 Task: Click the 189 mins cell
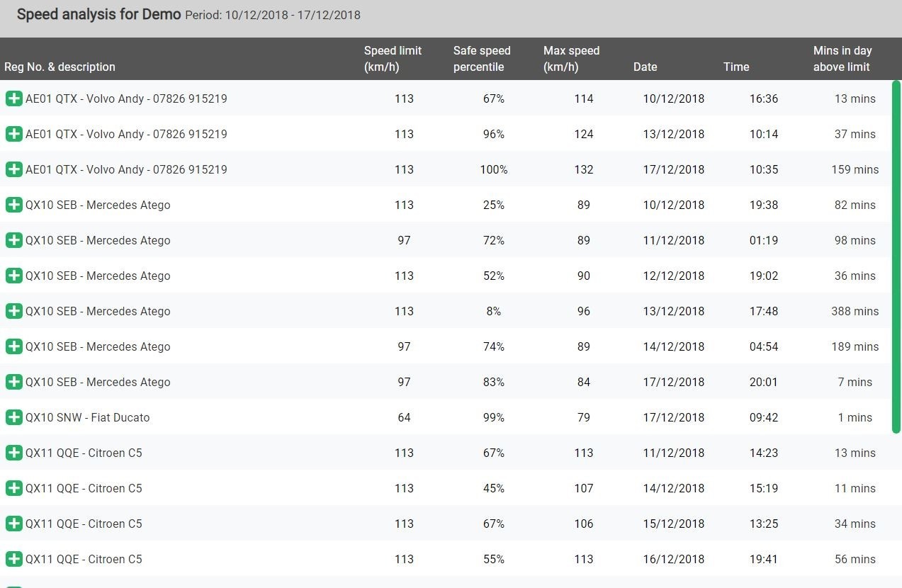pyautogui.click(x=855, y=346)
